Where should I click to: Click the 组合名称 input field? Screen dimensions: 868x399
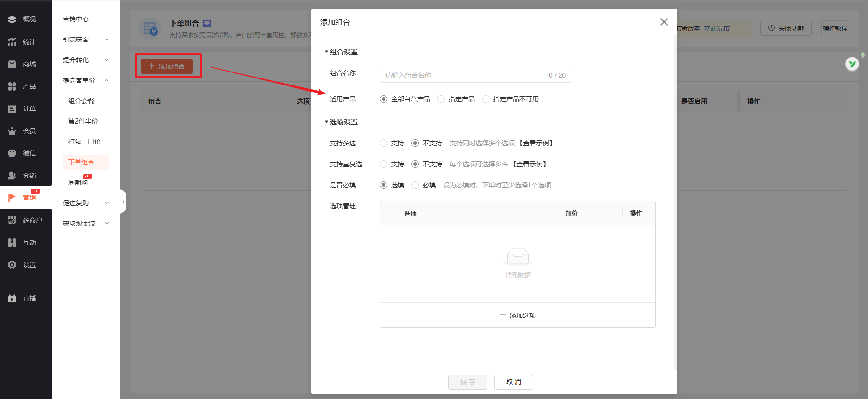464,75
